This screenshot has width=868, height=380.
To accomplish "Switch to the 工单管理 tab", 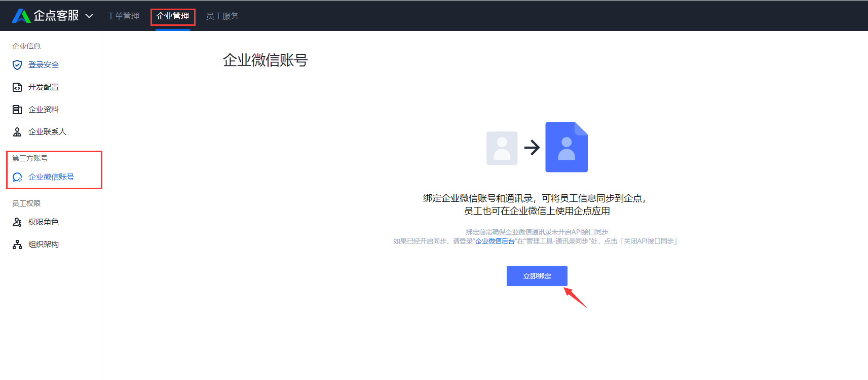I will (x=123, y=16).
